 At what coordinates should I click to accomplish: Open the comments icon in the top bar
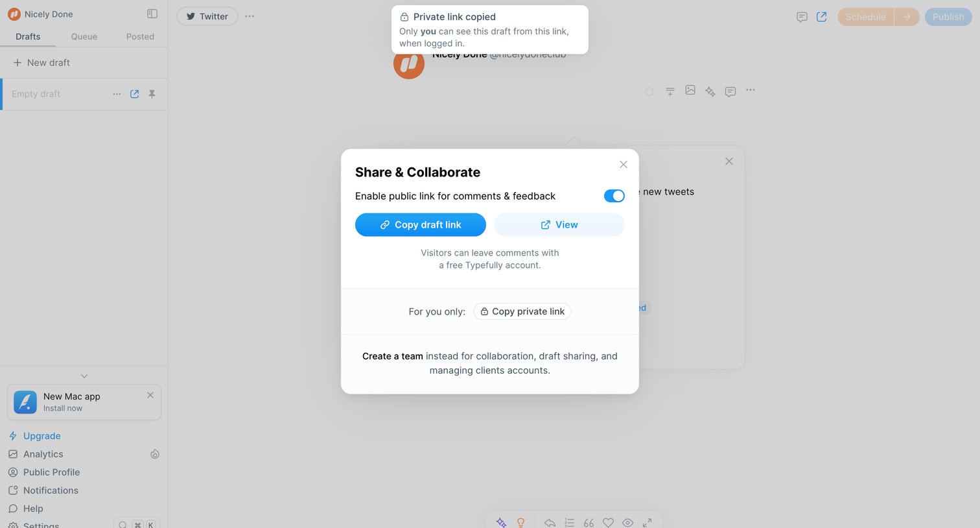[802, 17]
